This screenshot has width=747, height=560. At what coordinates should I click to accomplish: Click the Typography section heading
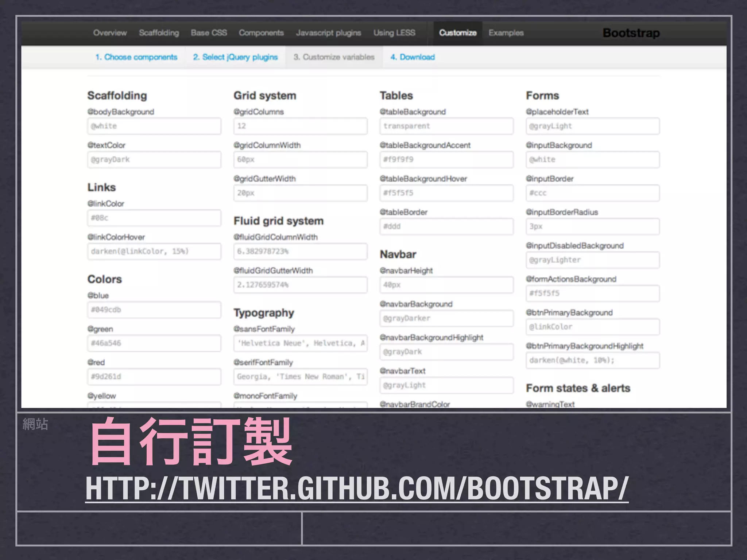click(264, 313)
